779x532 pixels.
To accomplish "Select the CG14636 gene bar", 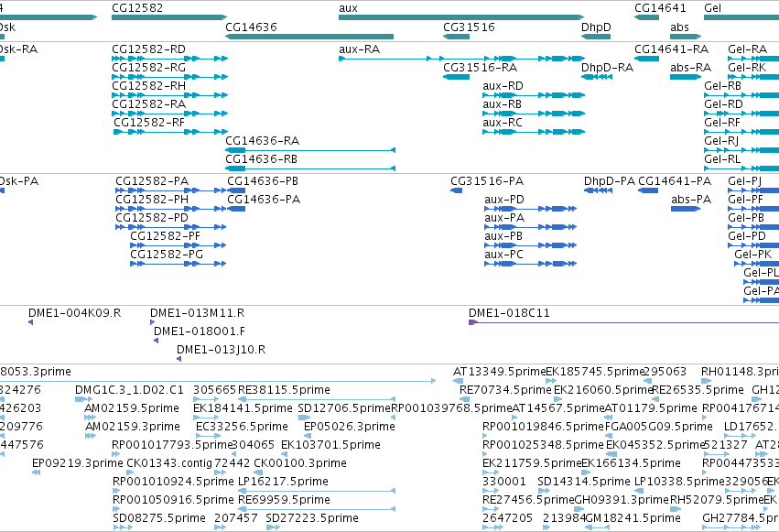I will click(309, 37).
